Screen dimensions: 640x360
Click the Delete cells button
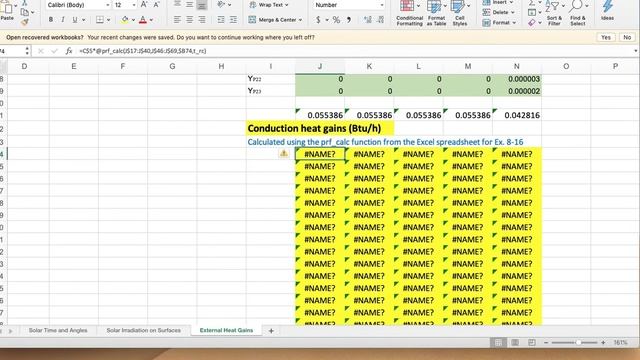tap(497, 12)
